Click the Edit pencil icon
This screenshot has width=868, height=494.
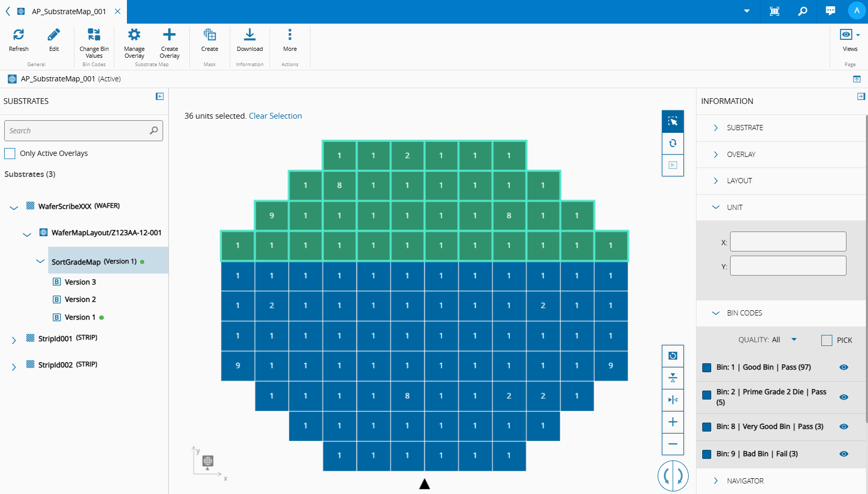tap(54, 35)
